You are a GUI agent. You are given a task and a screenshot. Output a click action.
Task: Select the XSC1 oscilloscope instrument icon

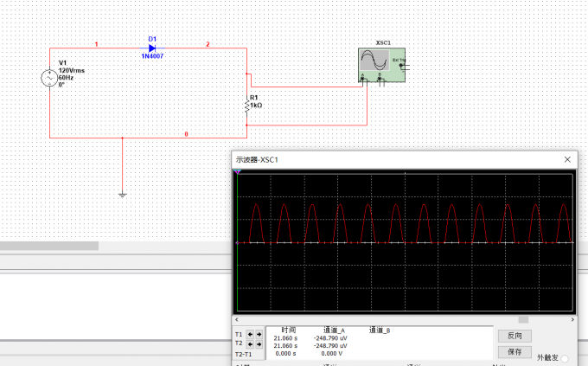381,65
